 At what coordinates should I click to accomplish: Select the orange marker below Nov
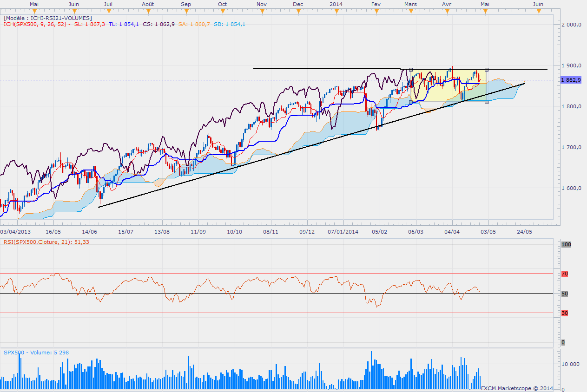click(261, 11)
